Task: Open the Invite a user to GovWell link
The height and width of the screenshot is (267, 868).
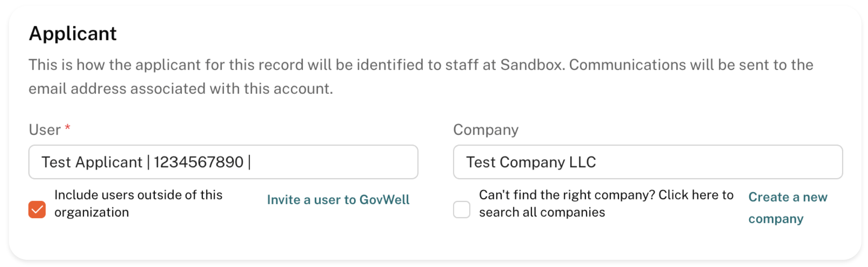Action: point(338,199)
